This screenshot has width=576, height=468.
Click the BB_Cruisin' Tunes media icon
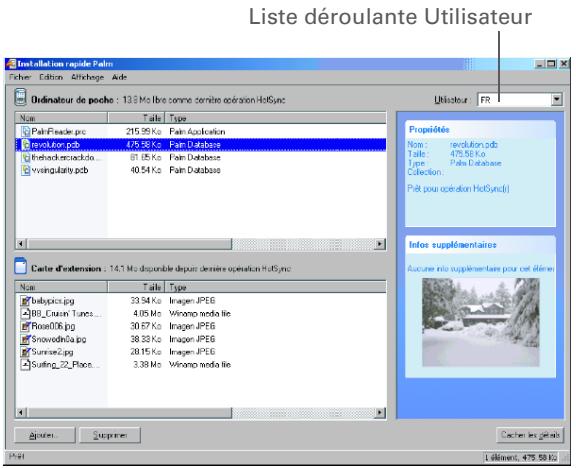point(25,314)
